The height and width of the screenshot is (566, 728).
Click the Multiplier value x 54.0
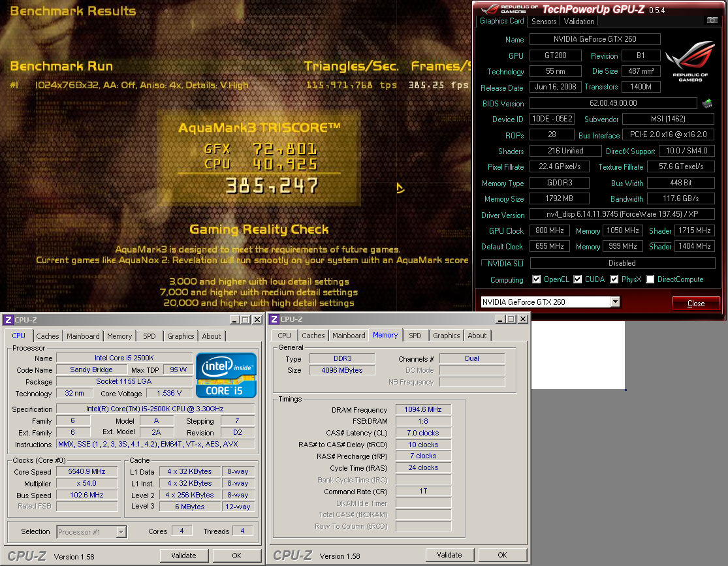[87, 483]
